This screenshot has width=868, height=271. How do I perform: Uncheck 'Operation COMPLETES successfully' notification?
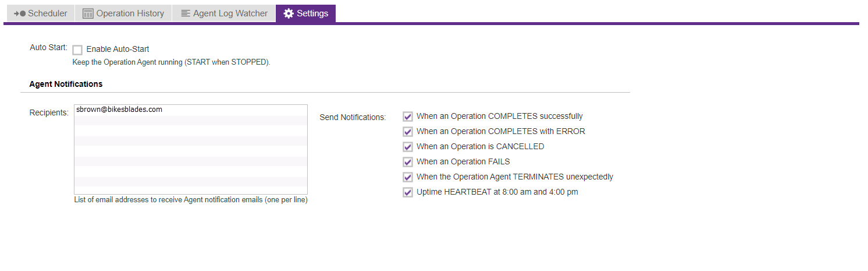pos(408,117)
